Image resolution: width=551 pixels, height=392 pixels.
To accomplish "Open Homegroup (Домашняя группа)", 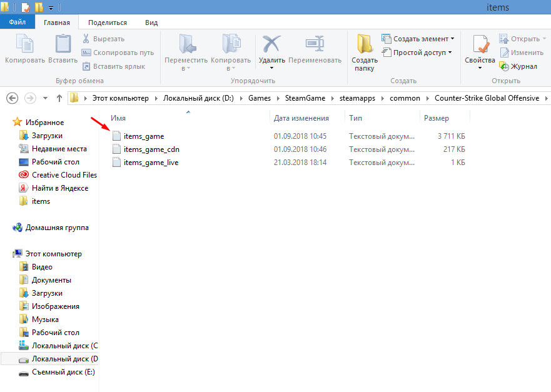I will 51,228.
